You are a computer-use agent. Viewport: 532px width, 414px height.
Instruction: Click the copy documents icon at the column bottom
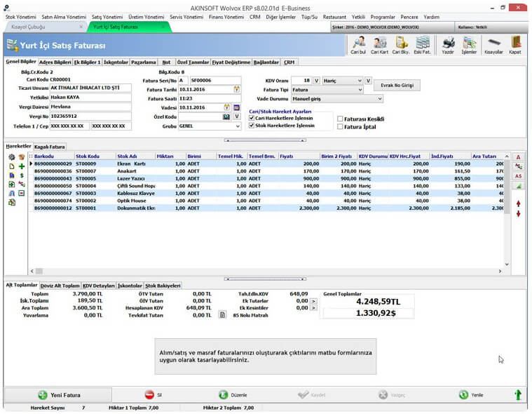click(x=12, y=202)
